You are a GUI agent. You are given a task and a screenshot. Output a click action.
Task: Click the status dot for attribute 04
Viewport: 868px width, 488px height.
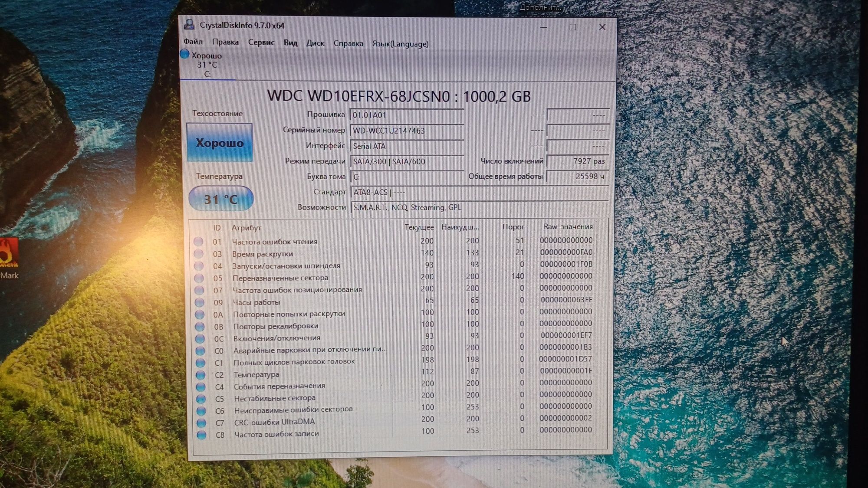[x=199, y=266]
